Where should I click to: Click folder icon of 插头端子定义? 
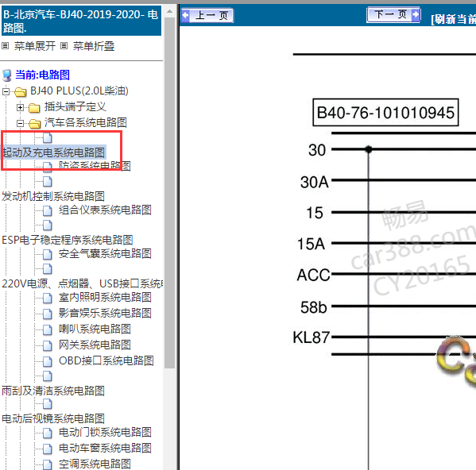click(x=34, y=108)
